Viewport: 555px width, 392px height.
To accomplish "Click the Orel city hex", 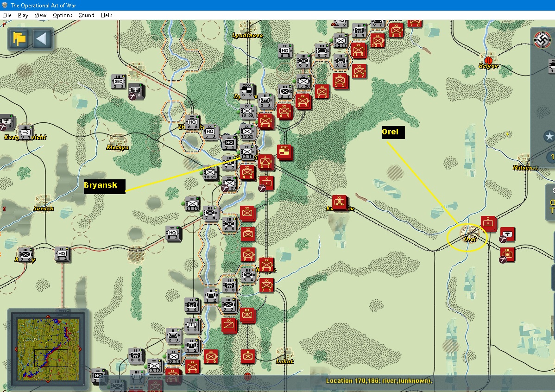I will pyautogui.click(x=469, y=234).
